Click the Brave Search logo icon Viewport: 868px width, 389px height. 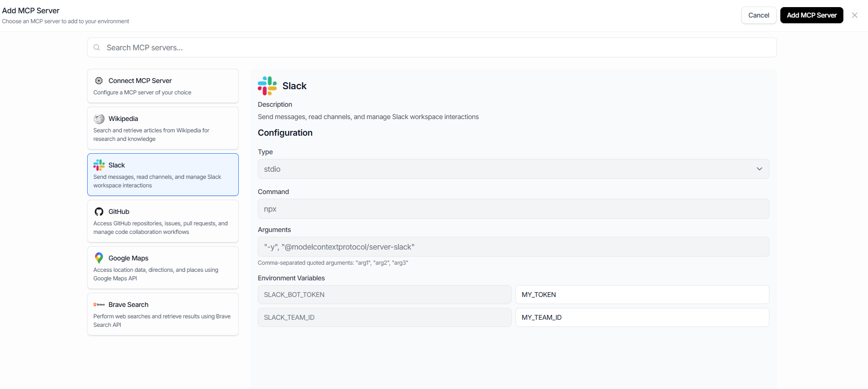(99, 305)
